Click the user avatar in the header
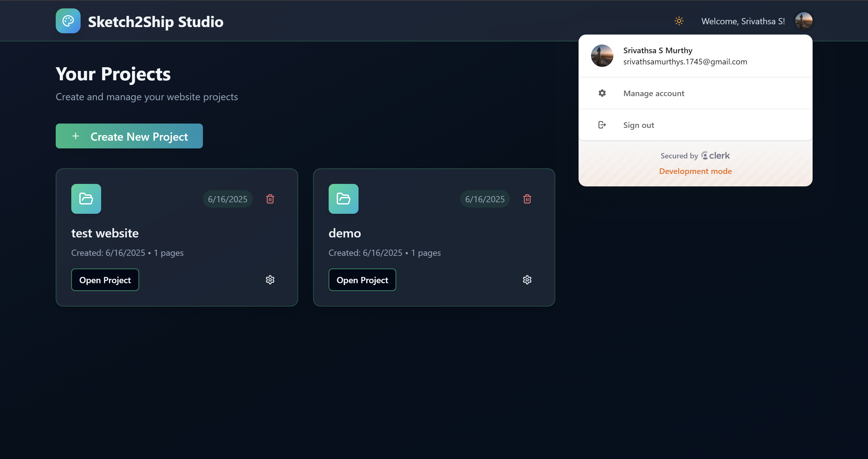868x459 pixels. click(x=803, y=21)
